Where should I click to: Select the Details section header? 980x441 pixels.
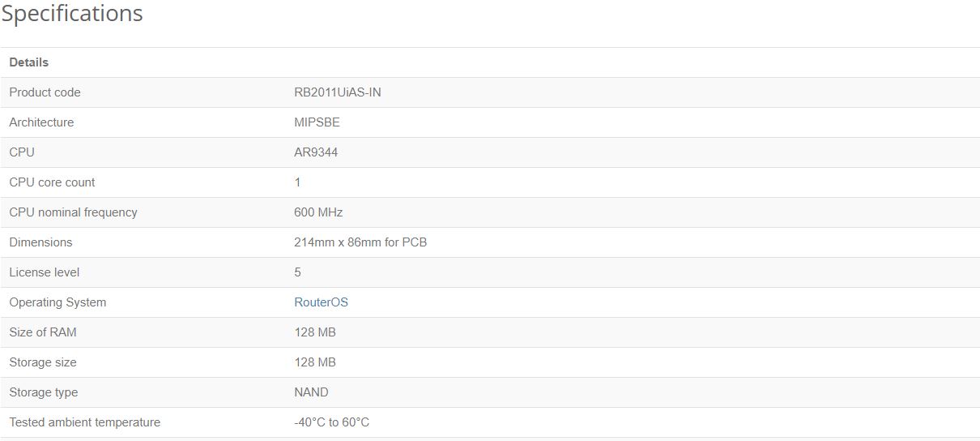[x=29, y=62]
